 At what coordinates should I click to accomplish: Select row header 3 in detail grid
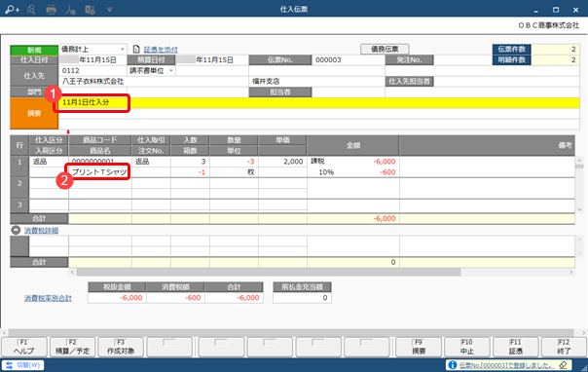(19, 205)
